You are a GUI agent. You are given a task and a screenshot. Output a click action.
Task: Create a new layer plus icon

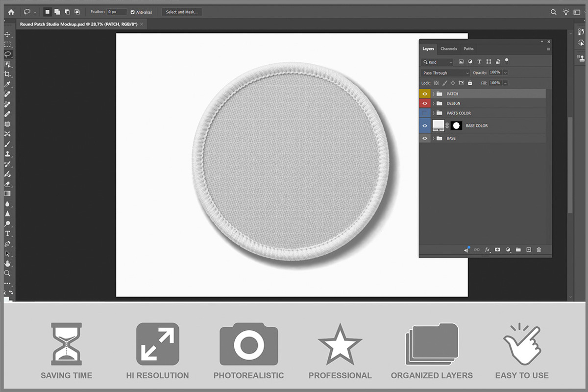click(529, 250)
